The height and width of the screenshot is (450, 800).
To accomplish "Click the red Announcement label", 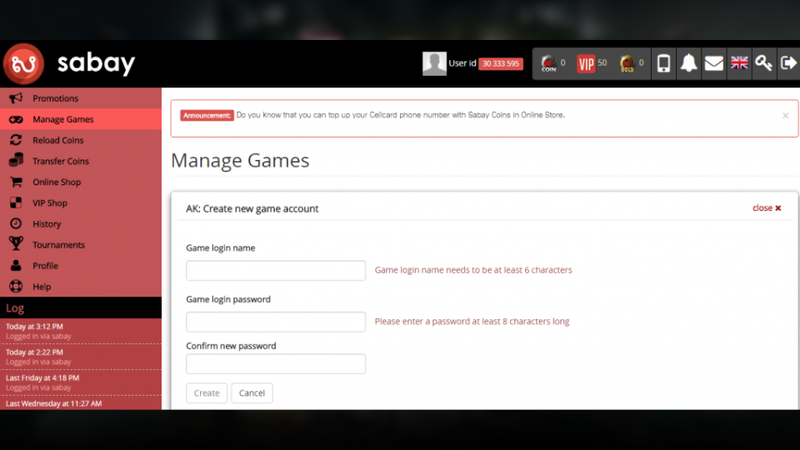I will pos(207,115).
